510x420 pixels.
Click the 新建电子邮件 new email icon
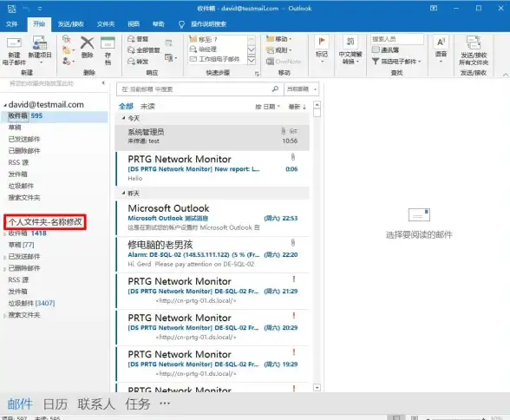pyautogui.click(x=14, y=43)
